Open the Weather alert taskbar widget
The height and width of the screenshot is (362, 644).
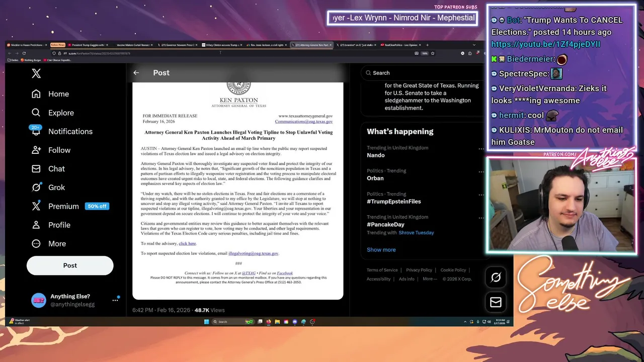19,322
